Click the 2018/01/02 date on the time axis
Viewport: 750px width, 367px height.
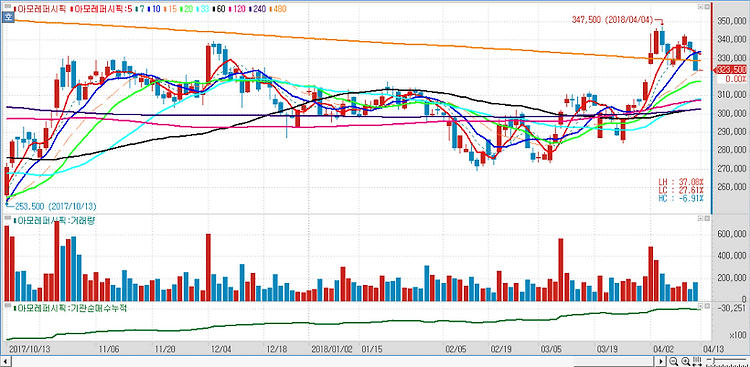click(331, 349)
